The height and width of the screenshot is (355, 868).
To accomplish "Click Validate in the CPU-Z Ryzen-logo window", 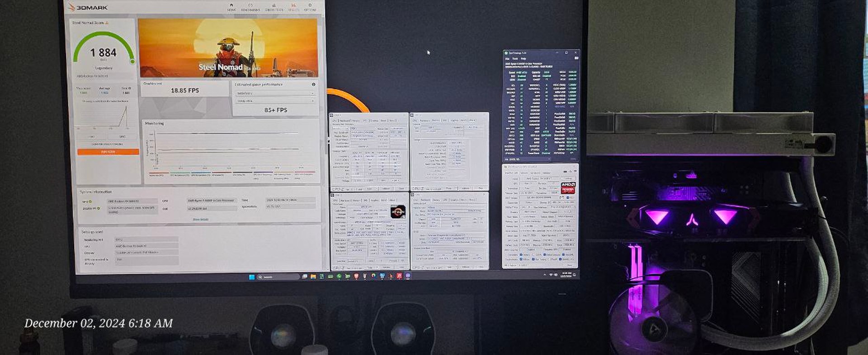I will pyautogui.click(x=387, y=267).
